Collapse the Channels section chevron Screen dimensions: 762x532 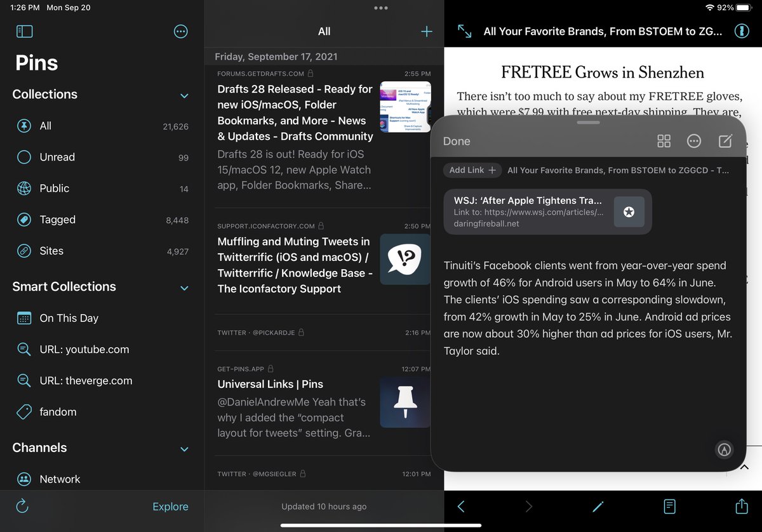coord(184,449)
